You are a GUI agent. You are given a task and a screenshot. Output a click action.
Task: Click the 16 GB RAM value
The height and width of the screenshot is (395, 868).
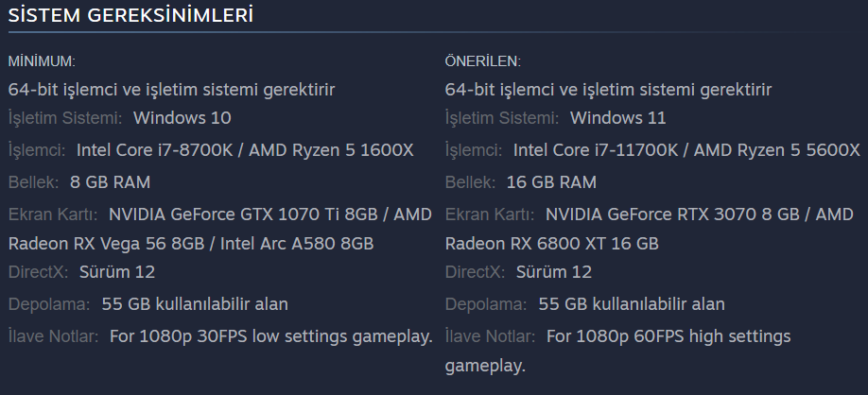tap(551, 182)
